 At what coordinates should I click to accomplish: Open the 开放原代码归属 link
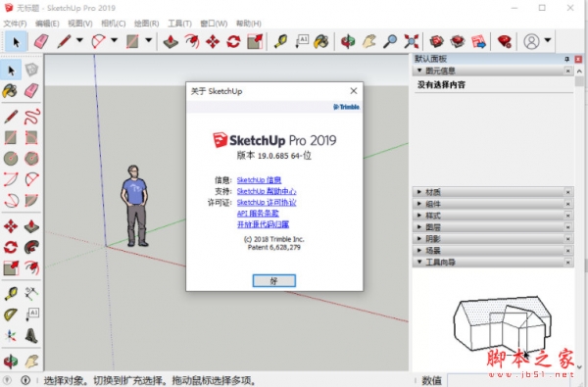263,224
